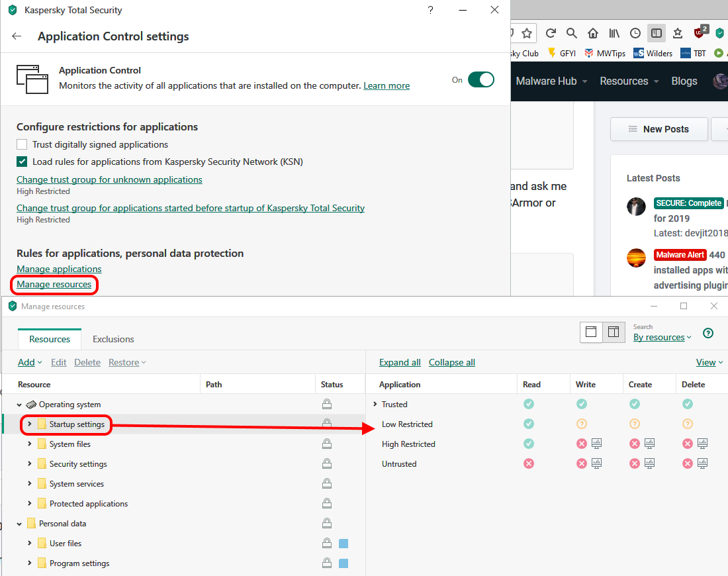This screenshot has height=576, width=728.
Task: Expand the Trusted application group
Action: click(x=375, y=404)
